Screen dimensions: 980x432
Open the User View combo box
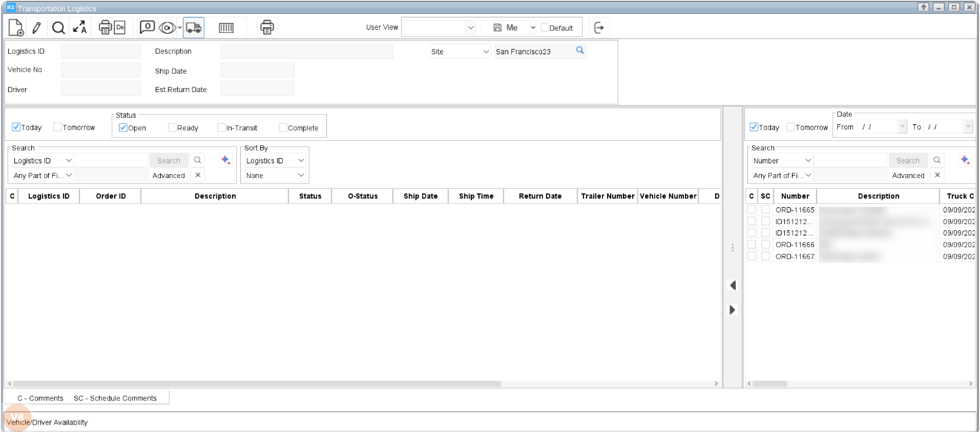click(439, 28)
